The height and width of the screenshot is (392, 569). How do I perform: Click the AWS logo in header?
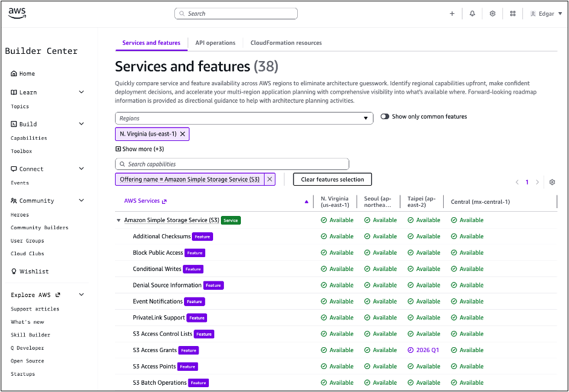tap(17, 13)
